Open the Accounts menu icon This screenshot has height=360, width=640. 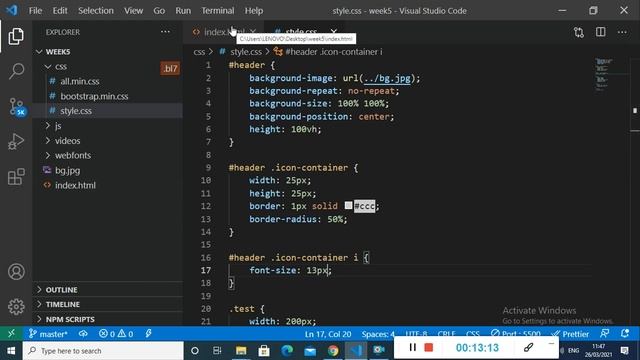tap(16, 271)
